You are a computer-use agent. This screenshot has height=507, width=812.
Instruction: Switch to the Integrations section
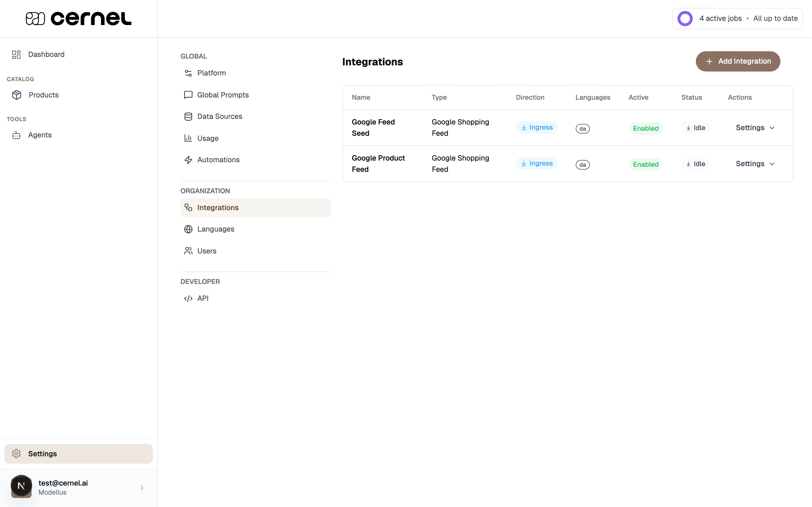218,207
